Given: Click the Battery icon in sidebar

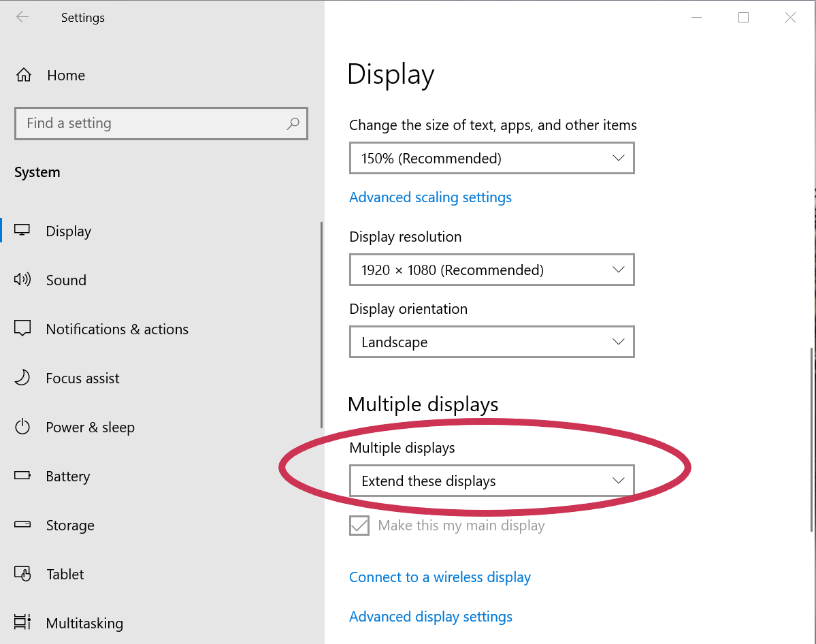Looking at the screenshot, I should pos(22,476).
